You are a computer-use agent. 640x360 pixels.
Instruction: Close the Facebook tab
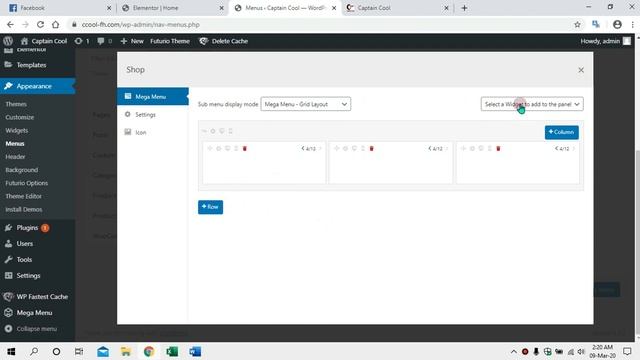pos(109,8)
